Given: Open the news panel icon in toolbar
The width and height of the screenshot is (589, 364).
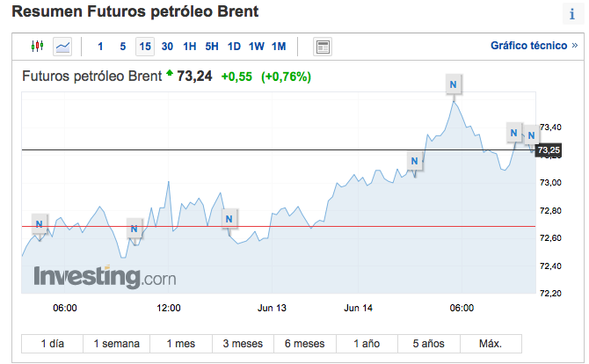Looking at the screenshot, I should pos(322,47).
